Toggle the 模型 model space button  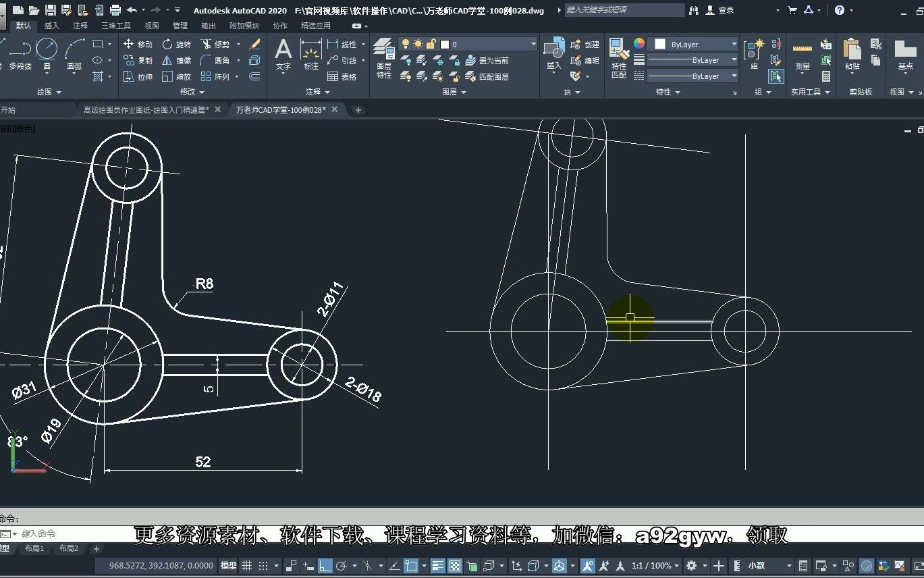click(229, 566)
